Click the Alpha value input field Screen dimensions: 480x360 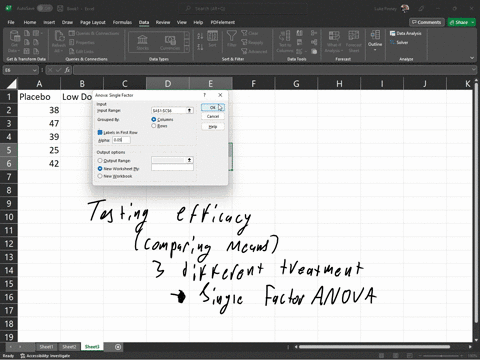121,140
